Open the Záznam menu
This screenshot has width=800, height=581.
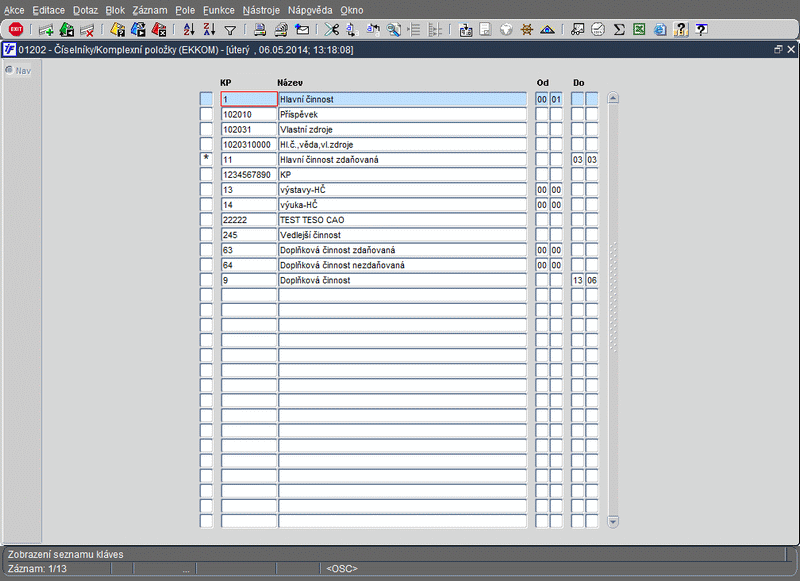(x=149, y=10)
